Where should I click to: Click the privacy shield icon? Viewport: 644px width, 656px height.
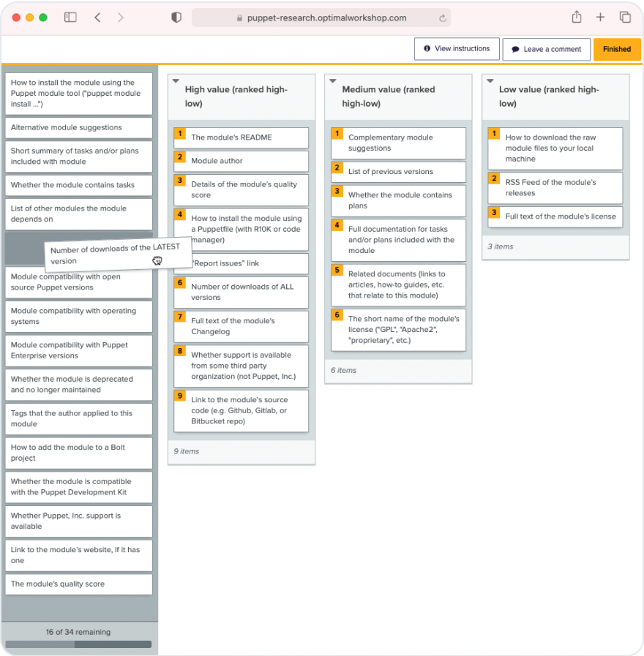point(176,18)
